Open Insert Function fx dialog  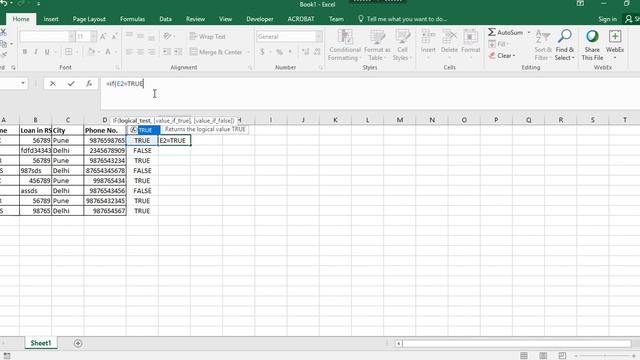89,84
